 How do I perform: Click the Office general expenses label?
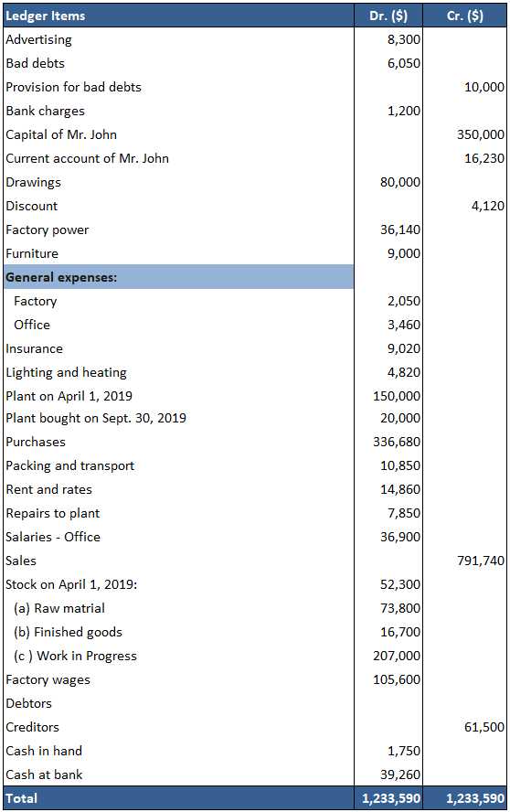tap(32, 326)
